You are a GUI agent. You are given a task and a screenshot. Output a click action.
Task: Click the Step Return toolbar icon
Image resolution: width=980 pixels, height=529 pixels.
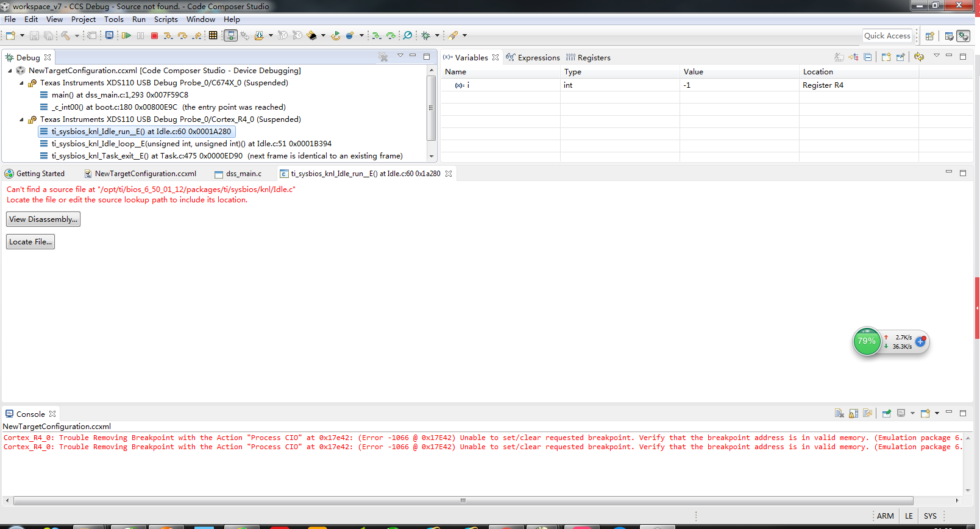197,35
